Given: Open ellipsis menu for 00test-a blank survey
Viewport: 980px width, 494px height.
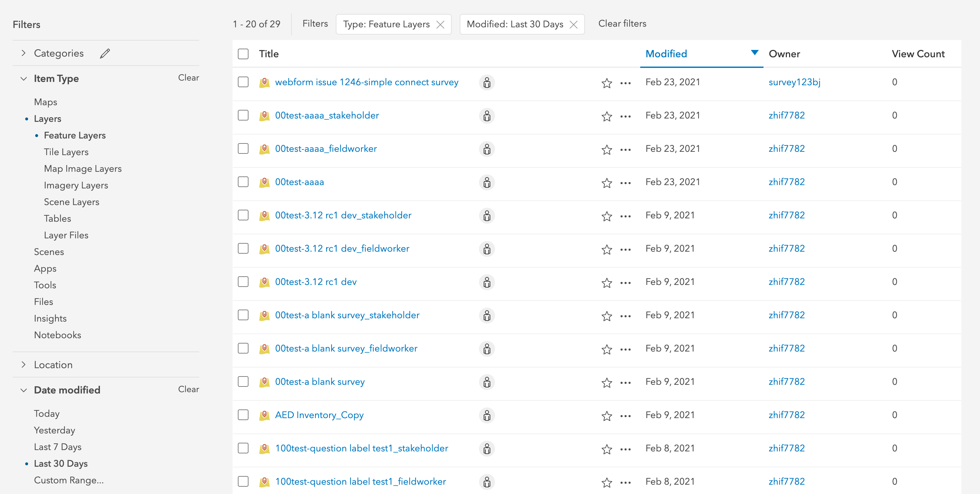Looking at the screenshot, I should [x=625, y=382].
